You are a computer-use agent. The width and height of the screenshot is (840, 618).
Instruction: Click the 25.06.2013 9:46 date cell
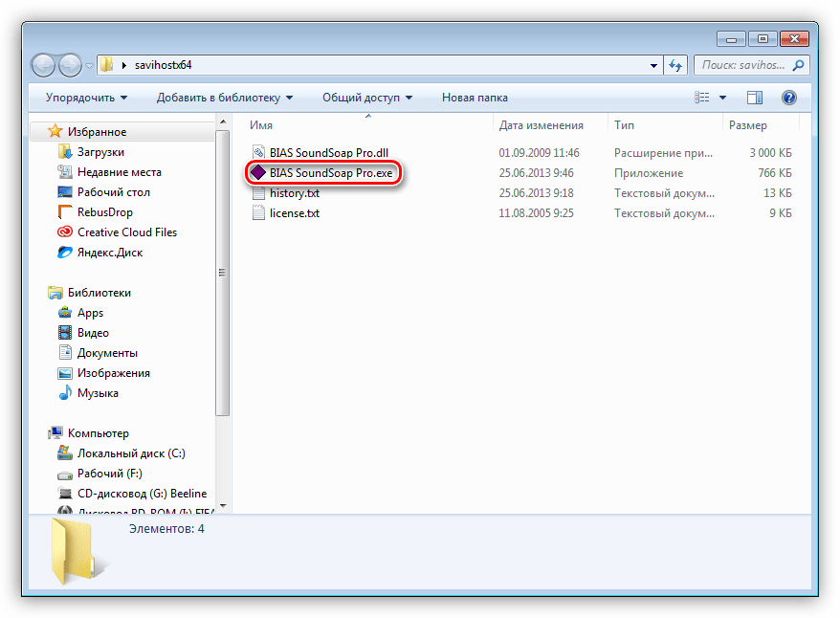[537, 173]
